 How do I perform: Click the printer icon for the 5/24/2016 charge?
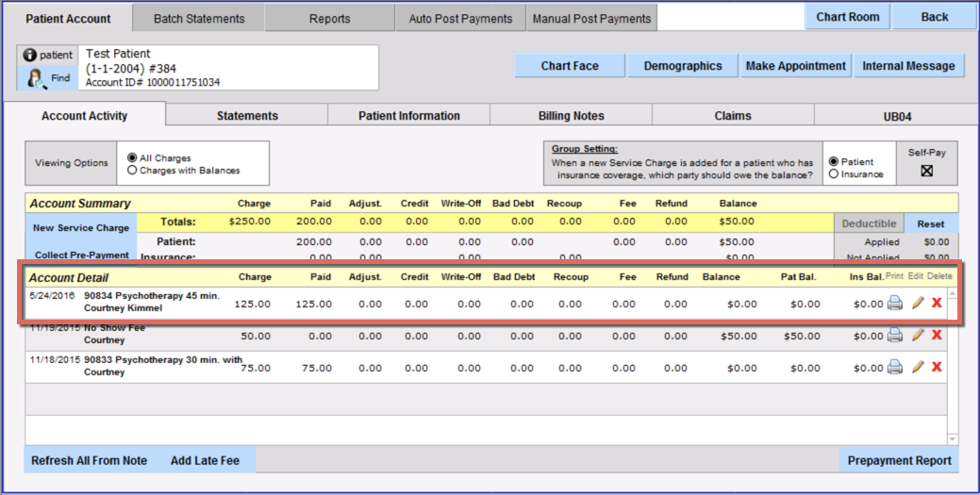click(x=895, y=303)
